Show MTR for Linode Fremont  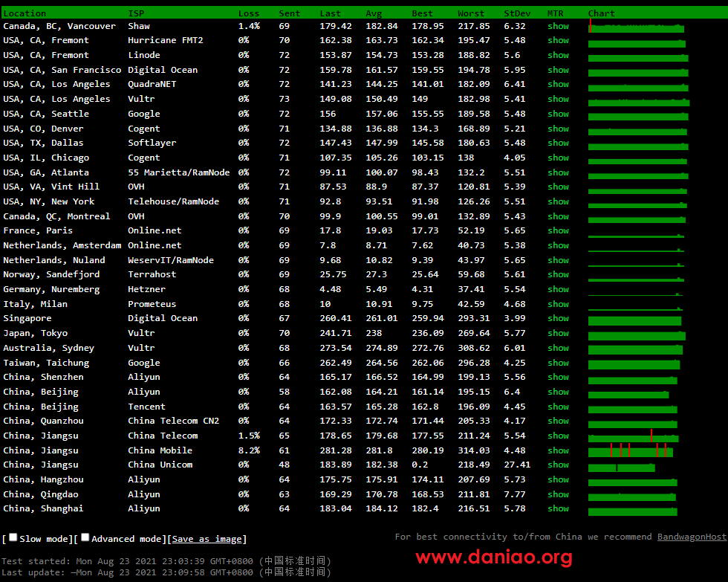tap(558, 55)
